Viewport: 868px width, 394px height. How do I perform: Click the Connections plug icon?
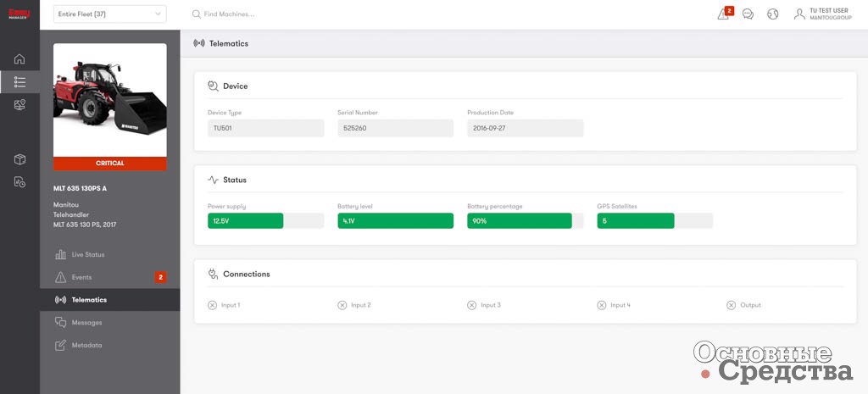(213, 274)
